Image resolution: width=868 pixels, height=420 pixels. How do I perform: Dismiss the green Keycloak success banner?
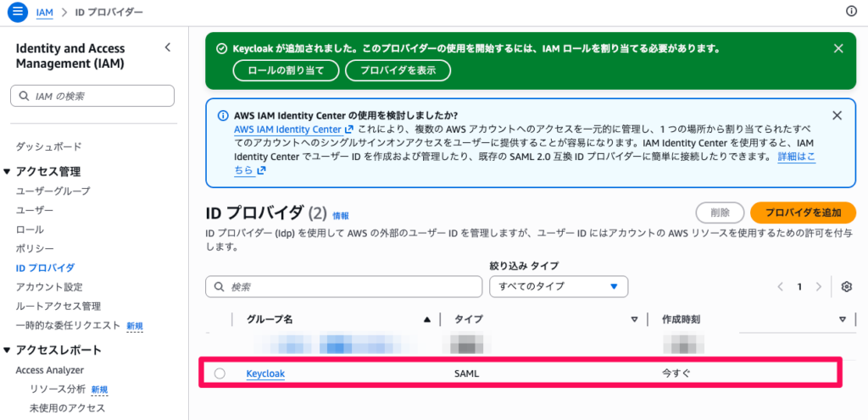(838, 49)
